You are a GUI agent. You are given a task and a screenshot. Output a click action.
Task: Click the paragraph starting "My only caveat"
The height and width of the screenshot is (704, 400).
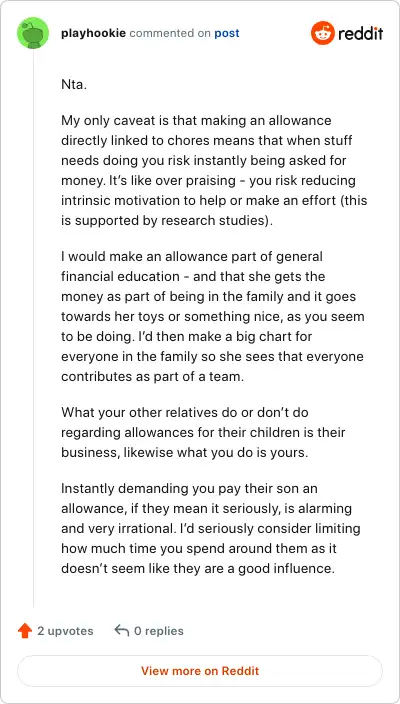pyautogui.click(x=215, y=170)
